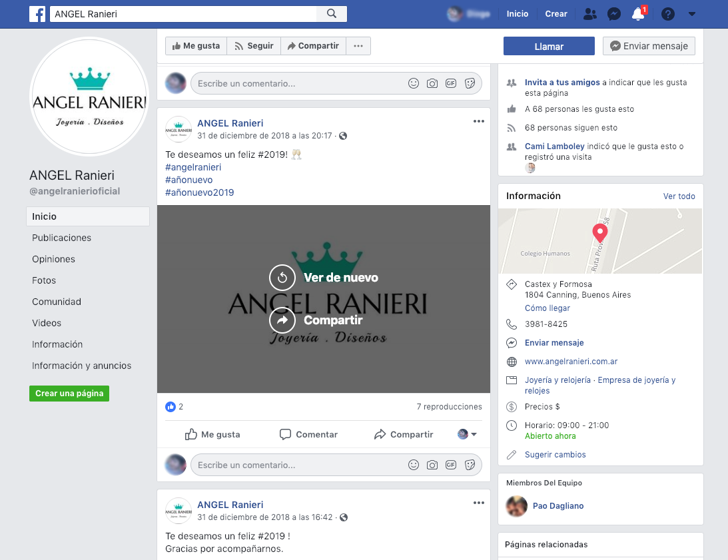Click the page's three-dots more options button

point(358,46)
